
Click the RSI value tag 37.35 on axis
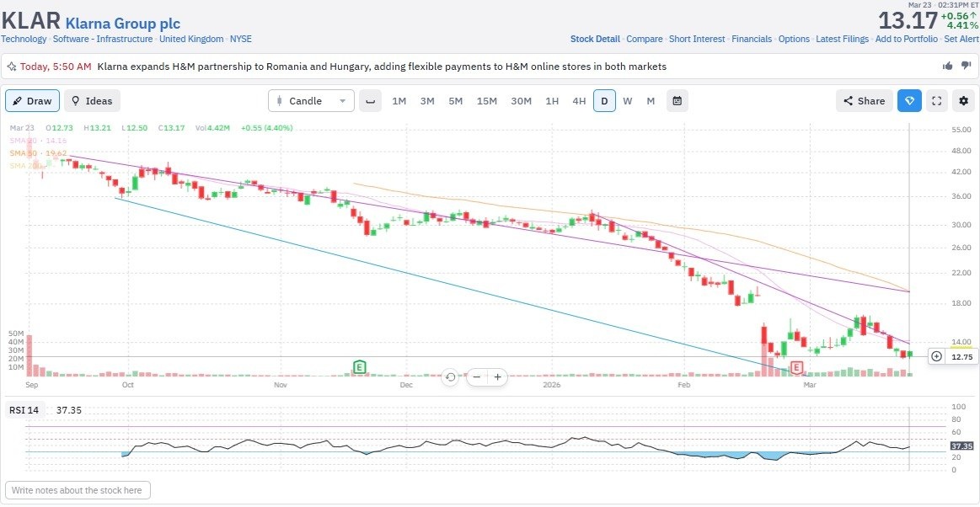click(x=960, y=446)
